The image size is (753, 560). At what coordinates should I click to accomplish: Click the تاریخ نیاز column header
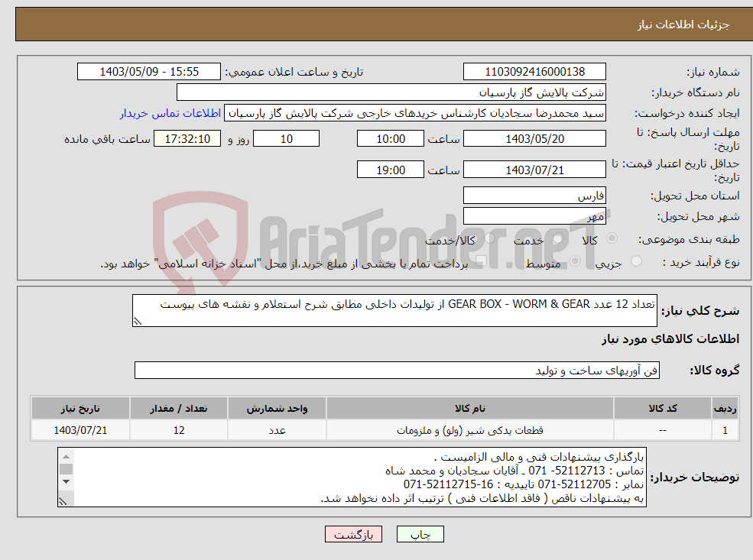click(80, 409)
